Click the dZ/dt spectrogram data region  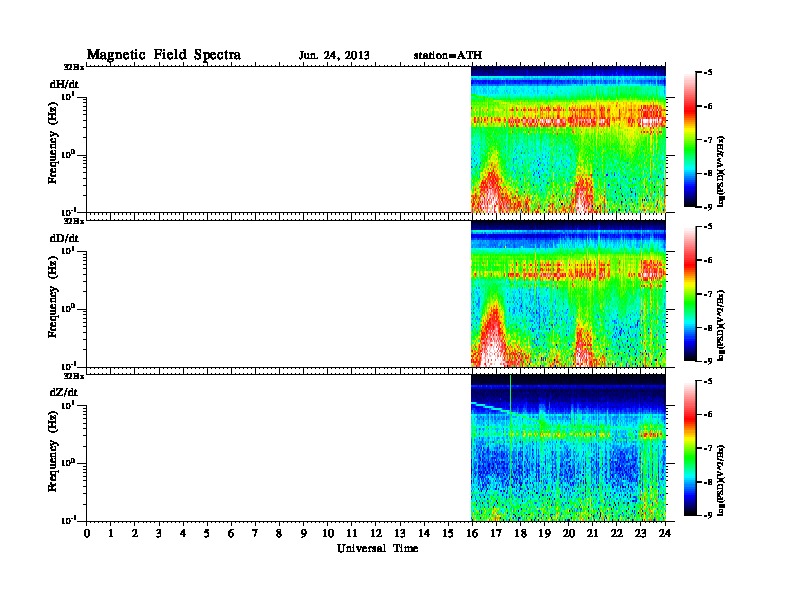pos(568,448)
